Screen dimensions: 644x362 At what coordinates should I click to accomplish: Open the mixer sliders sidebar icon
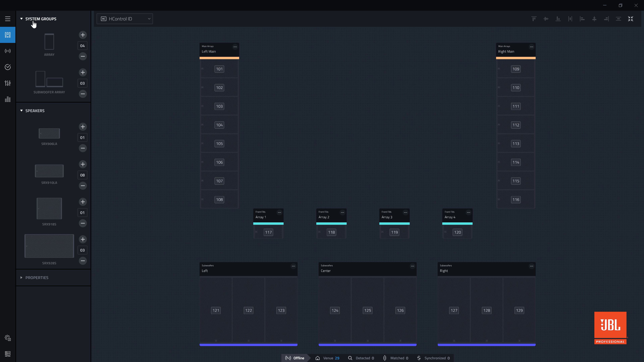[8, 83]
